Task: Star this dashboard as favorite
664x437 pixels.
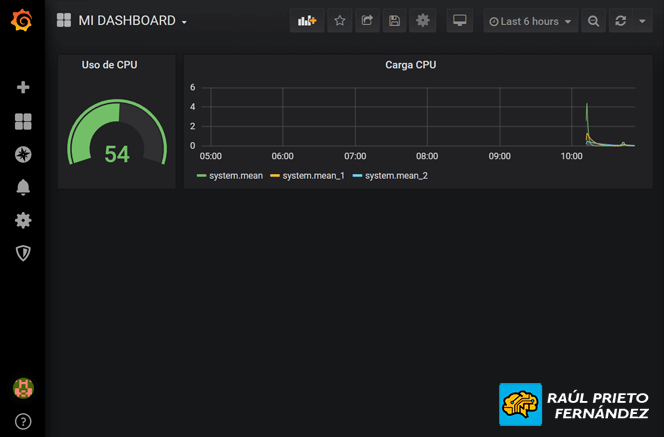Action: pyautogui.click(x=340, y=21)
